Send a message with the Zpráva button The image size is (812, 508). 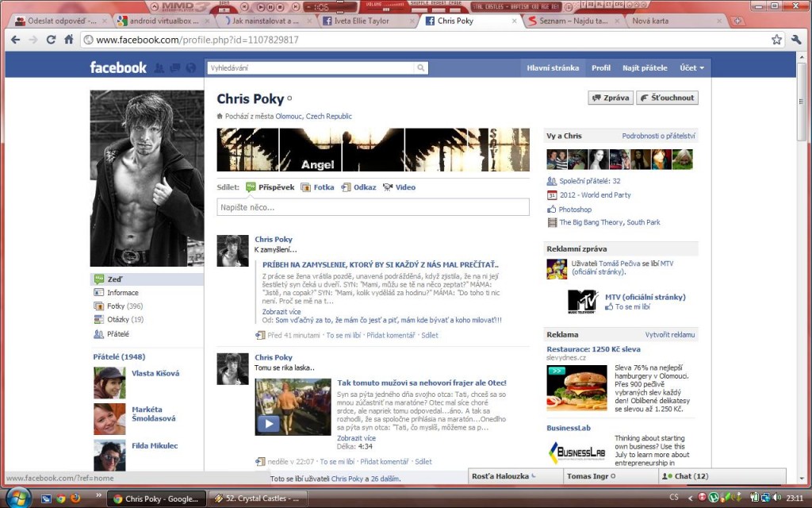[611, 98]
